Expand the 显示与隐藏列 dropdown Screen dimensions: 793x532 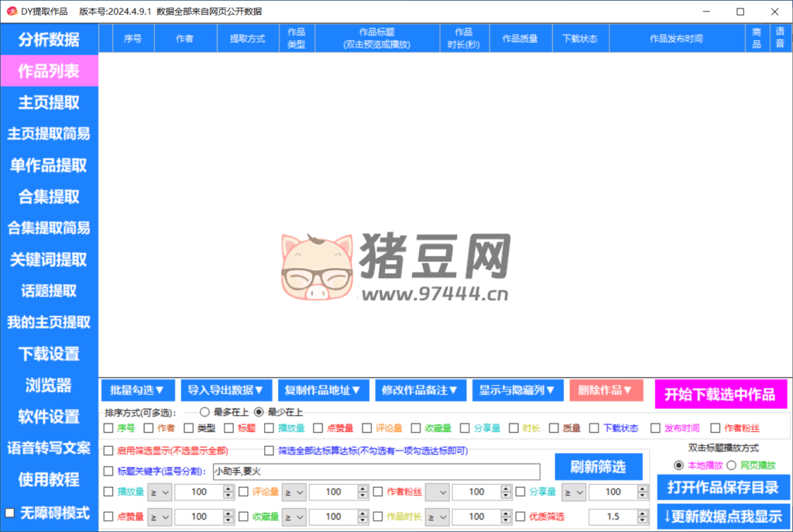(x=517, y=390)
